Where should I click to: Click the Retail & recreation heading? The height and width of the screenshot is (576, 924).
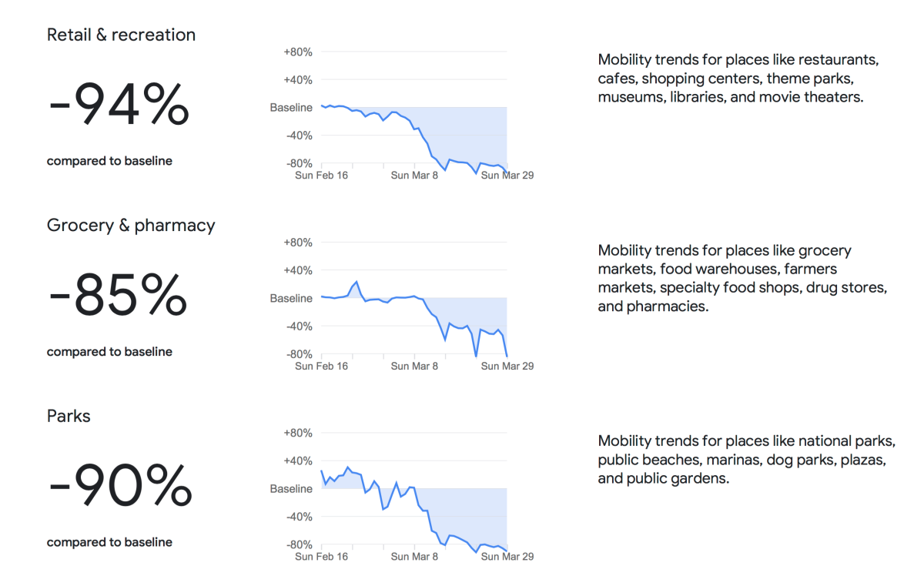pyautogui.click(x=121, y=35)
